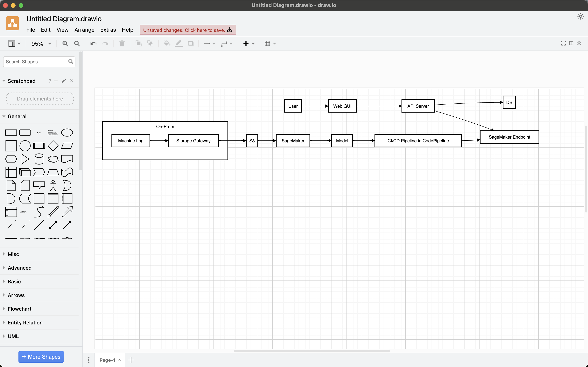This screenshot has width=588, height=367.
Task: Expand the Flowchart shapes section
Action: (19, 309)
